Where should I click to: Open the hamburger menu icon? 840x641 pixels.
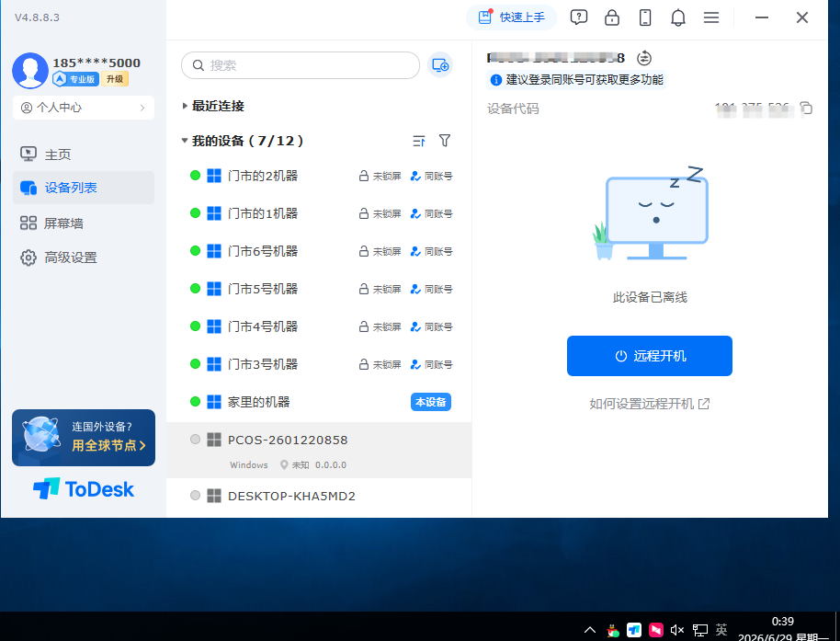tap(711, 17)
